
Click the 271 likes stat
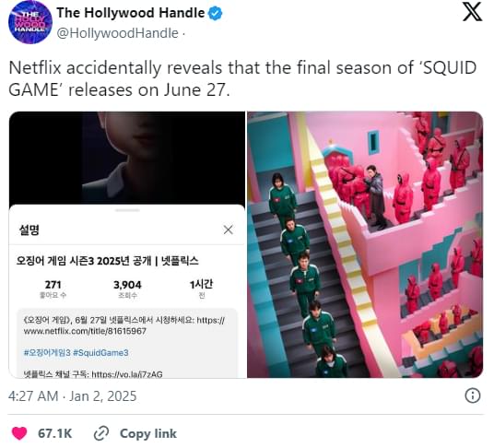tap(53, 289)
